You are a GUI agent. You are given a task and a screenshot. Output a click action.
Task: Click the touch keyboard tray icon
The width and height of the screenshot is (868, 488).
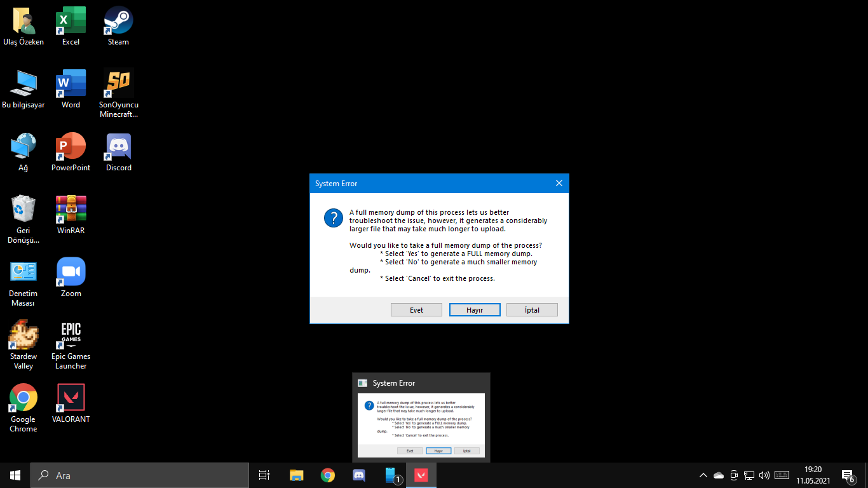782,475
